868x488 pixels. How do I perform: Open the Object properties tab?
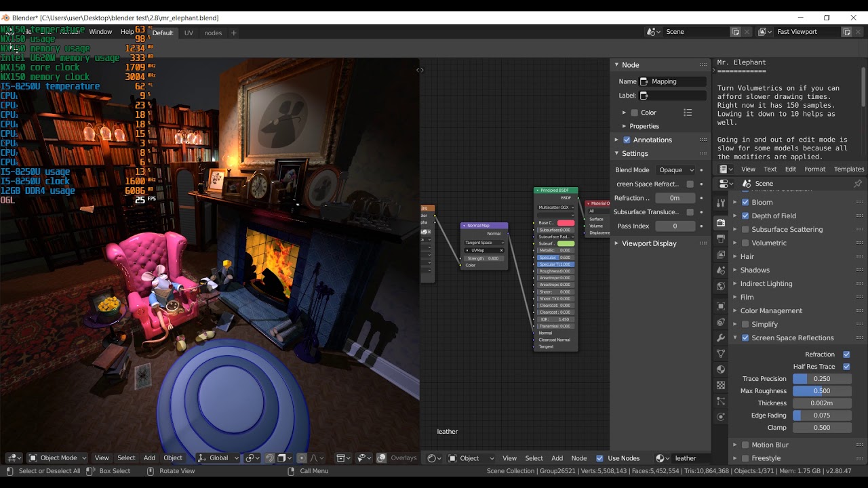point(721,306)
